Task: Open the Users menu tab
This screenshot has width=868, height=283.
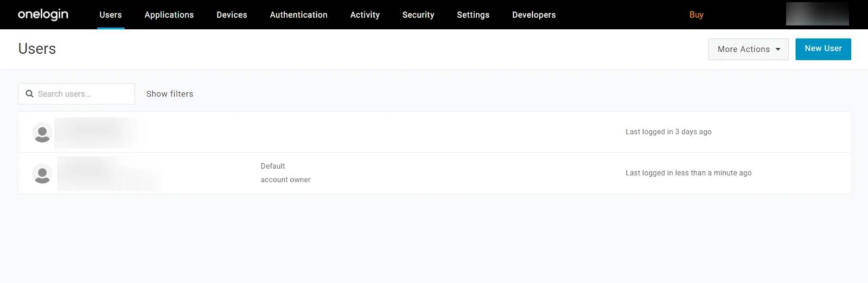Action: coord(111,15)
